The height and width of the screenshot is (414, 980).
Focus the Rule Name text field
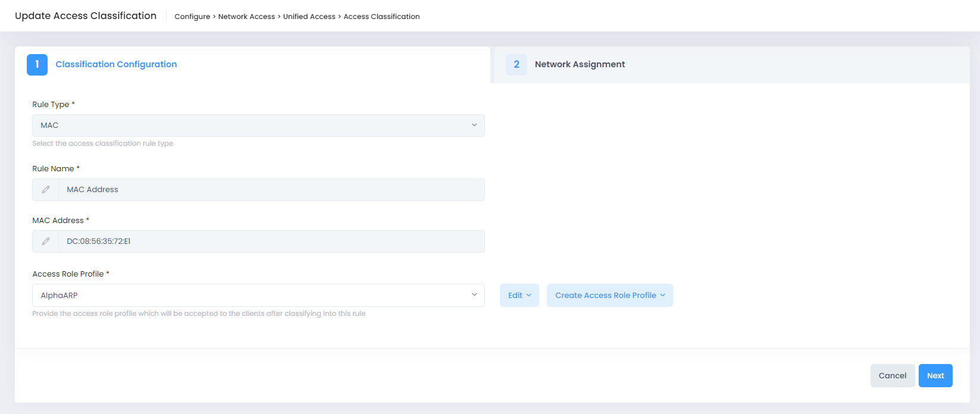(x=271, y=190)
